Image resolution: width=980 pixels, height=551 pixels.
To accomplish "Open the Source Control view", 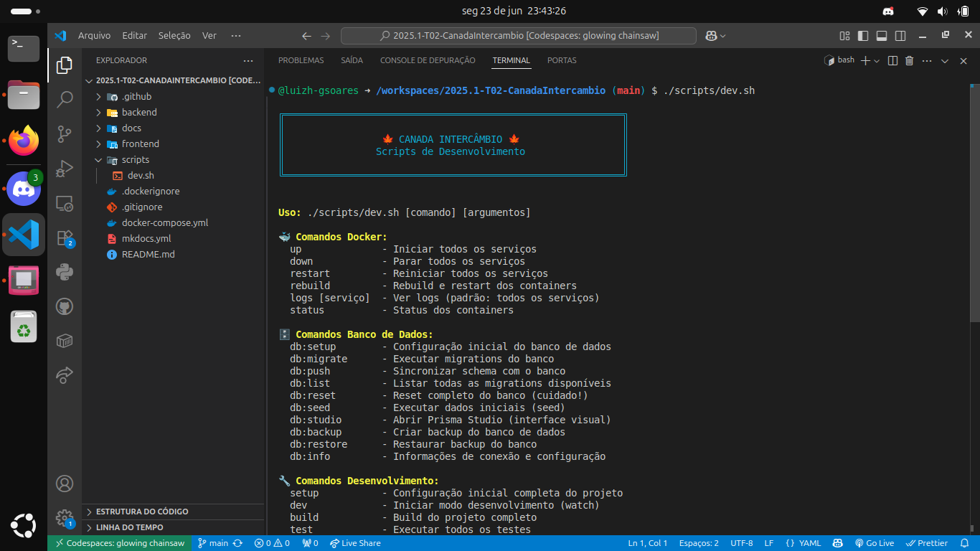I will [65, 133].
